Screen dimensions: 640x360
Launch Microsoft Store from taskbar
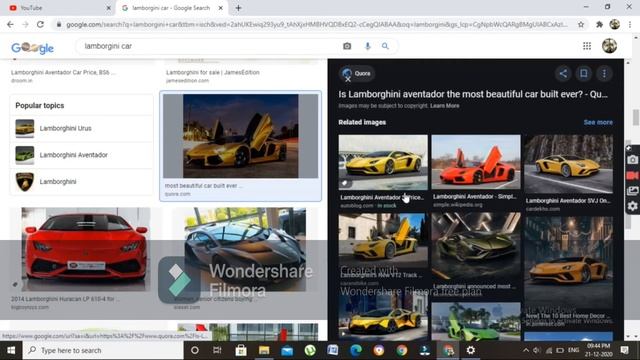click(241, 350)
